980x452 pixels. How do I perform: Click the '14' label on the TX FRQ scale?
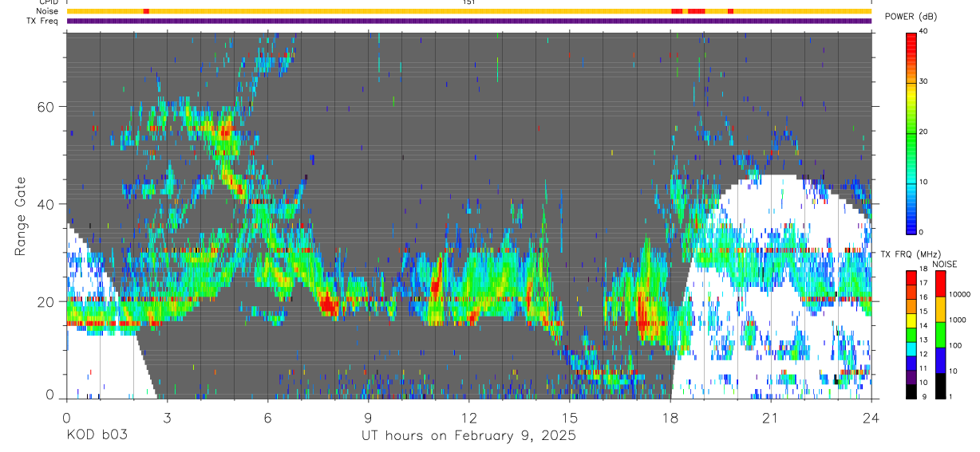pos(924,326)
